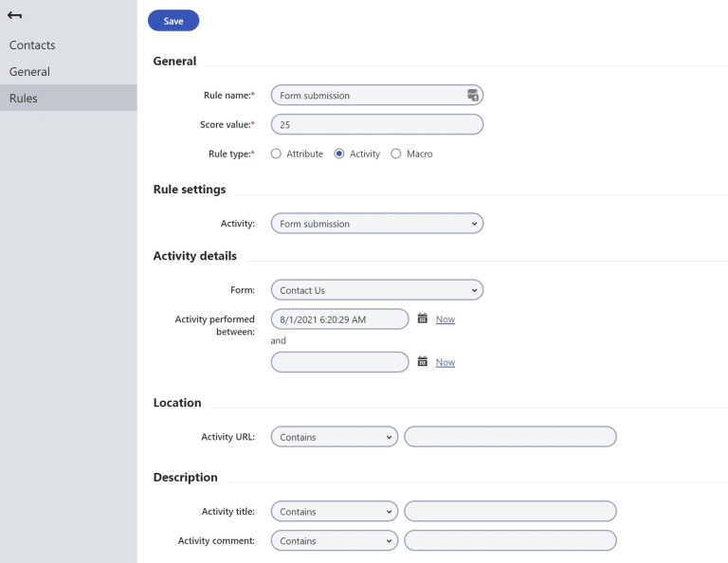Open the Form dropdown showing Contact Us
This screenshot has height=563, width=728.
click(x=377, y=290)
